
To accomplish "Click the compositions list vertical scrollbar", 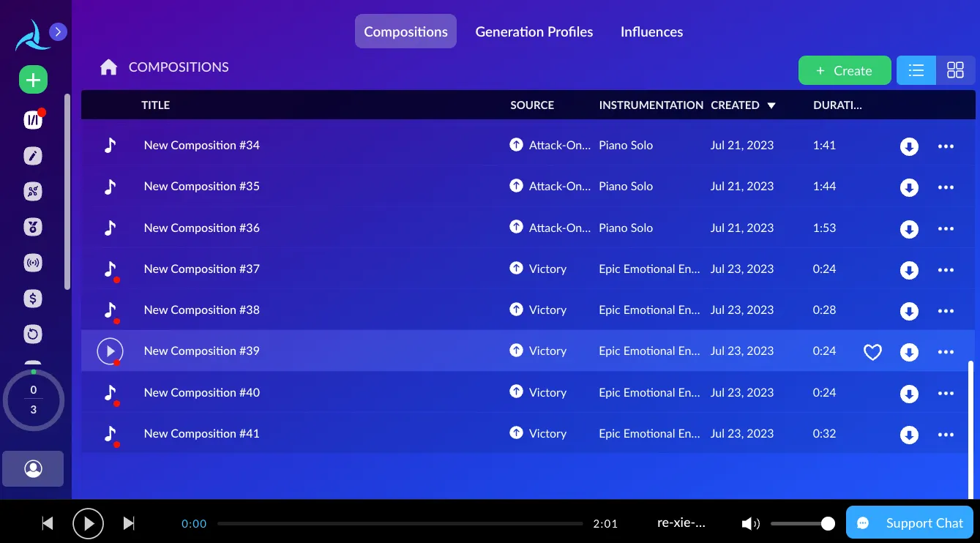I will point(971,429).
